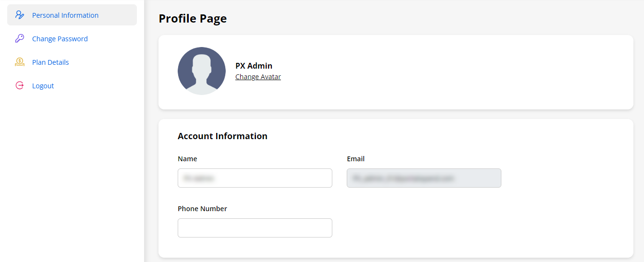Click the empty Phone Number field

(255, 228)
